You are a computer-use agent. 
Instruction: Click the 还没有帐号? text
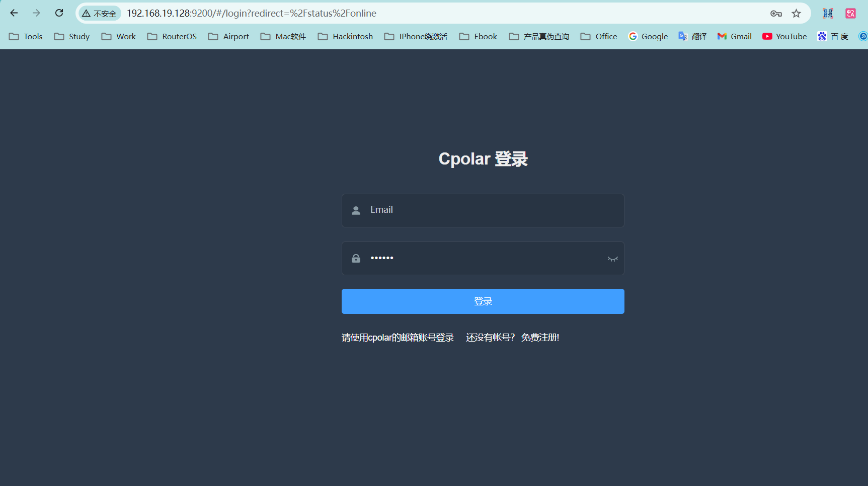[x=491, y=338]
